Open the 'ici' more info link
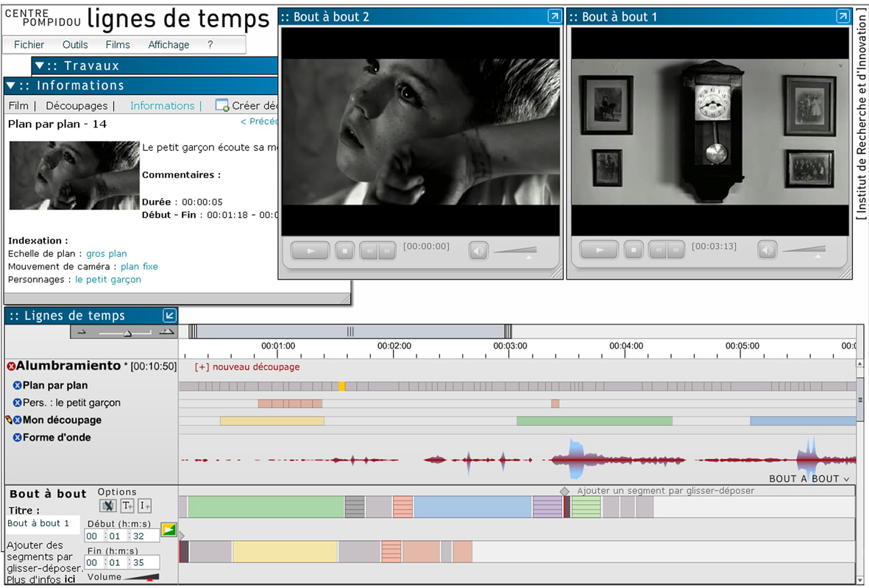The height and width of the screenshot is (588, 869). pyautogui.click(x=70, y=580)
